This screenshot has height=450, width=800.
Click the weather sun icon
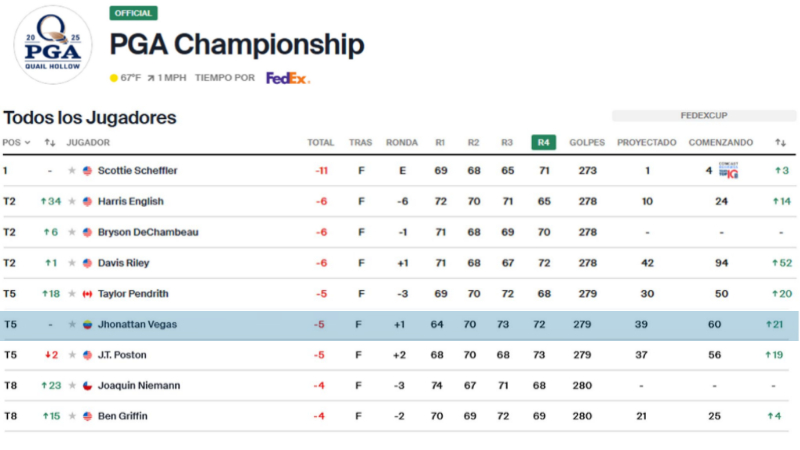click(114, 78)
